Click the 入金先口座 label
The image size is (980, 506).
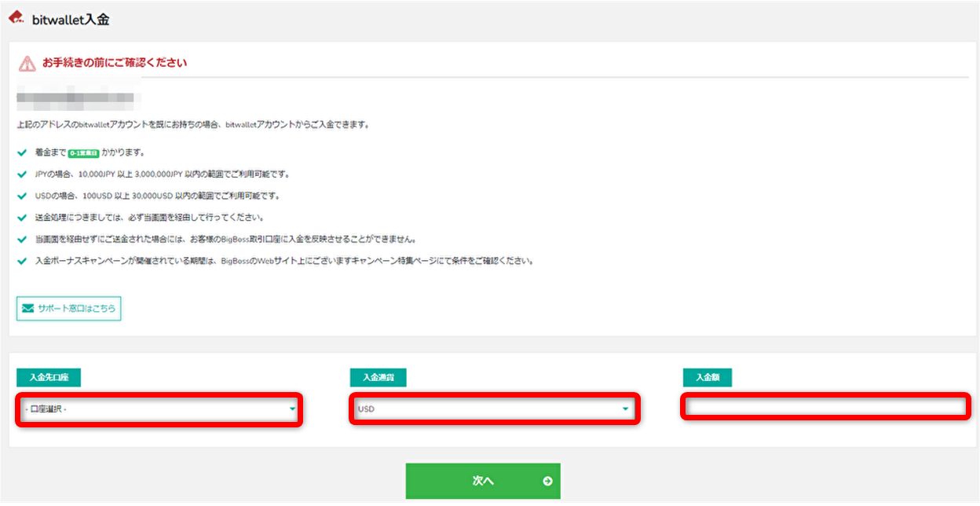click(49, 378)
